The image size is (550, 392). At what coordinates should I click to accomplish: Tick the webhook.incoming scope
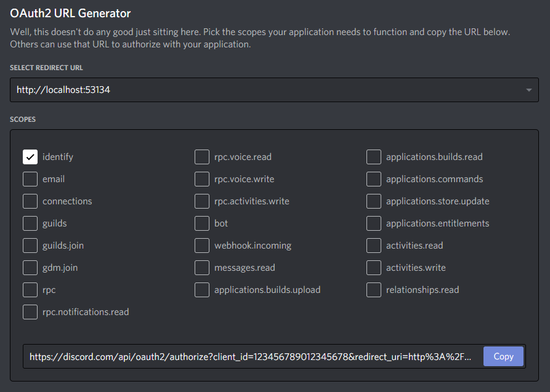pos(202,246)
